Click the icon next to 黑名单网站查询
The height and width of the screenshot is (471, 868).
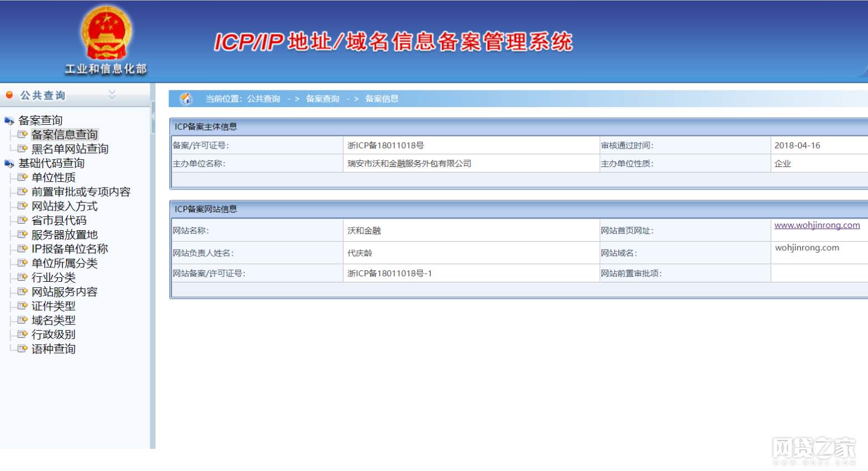tap(22, 149)
